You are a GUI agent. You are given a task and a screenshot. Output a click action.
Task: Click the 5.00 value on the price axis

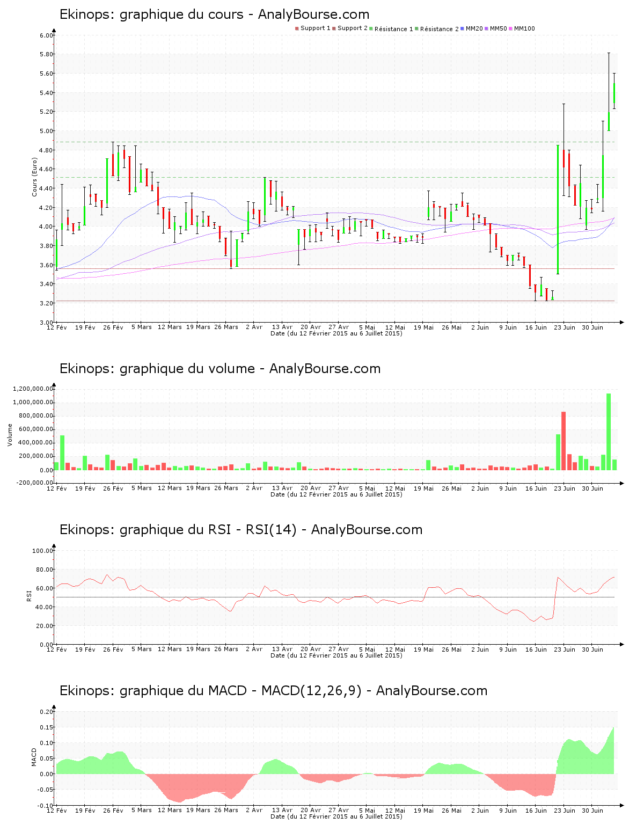47,131
